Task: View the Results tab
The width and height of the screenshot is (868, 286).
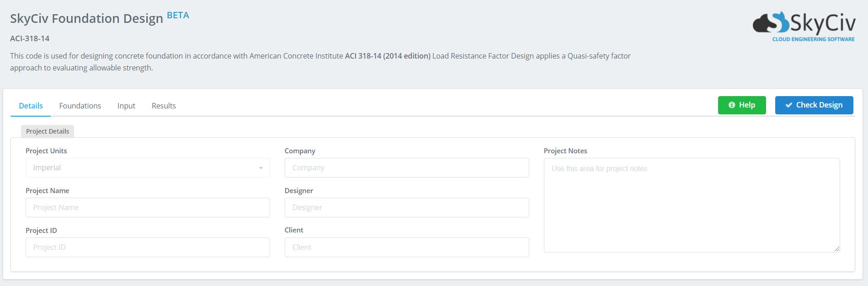Action: point(164,106)
